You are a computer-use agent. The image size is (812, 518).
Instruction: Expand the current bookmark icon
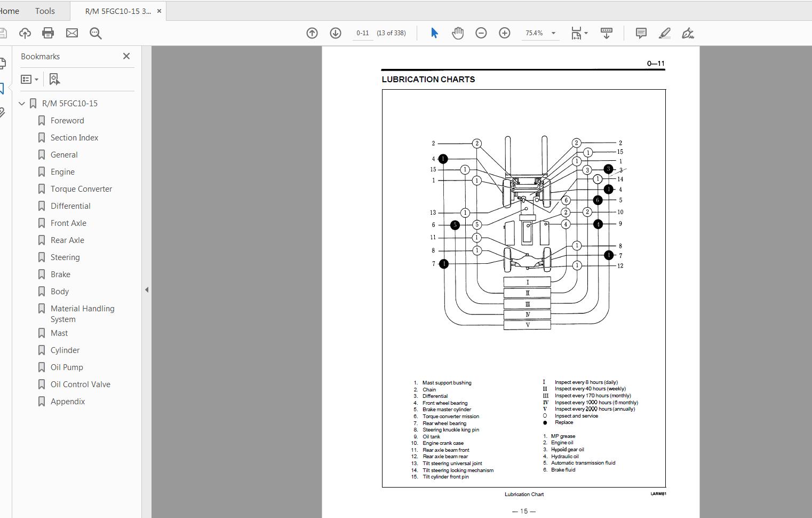click(54, 79)
